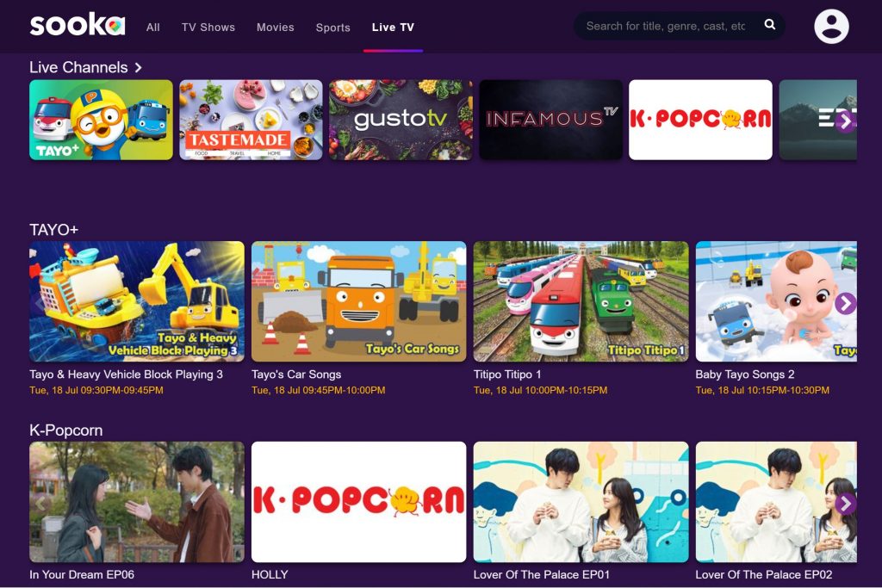Click title text 'HOLLY'
This screenshot has height=588, width=882.
(x=270, y=574)
